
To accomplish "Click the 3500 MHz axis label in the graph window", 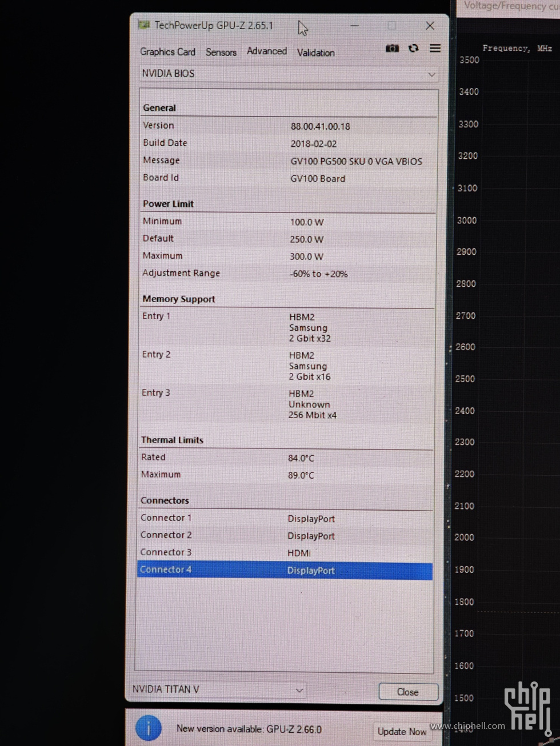I will point(469,60).
